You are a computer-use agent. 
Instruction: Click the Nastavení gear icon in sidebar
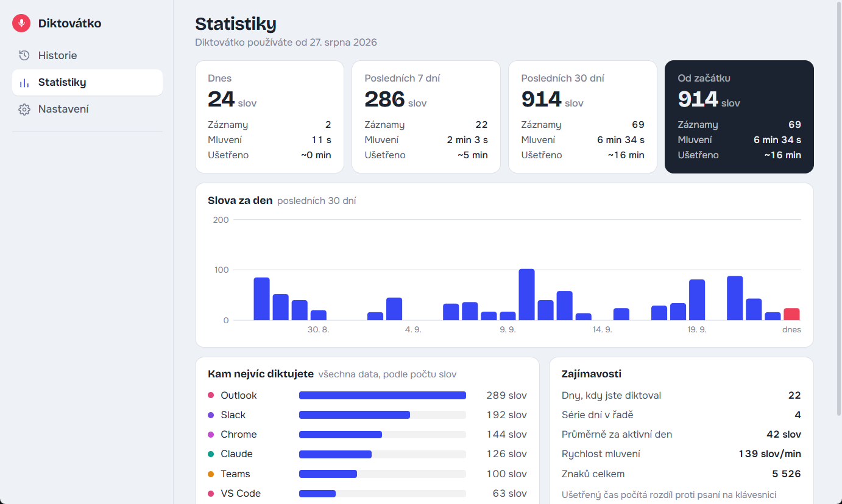[x=24, y=110]
